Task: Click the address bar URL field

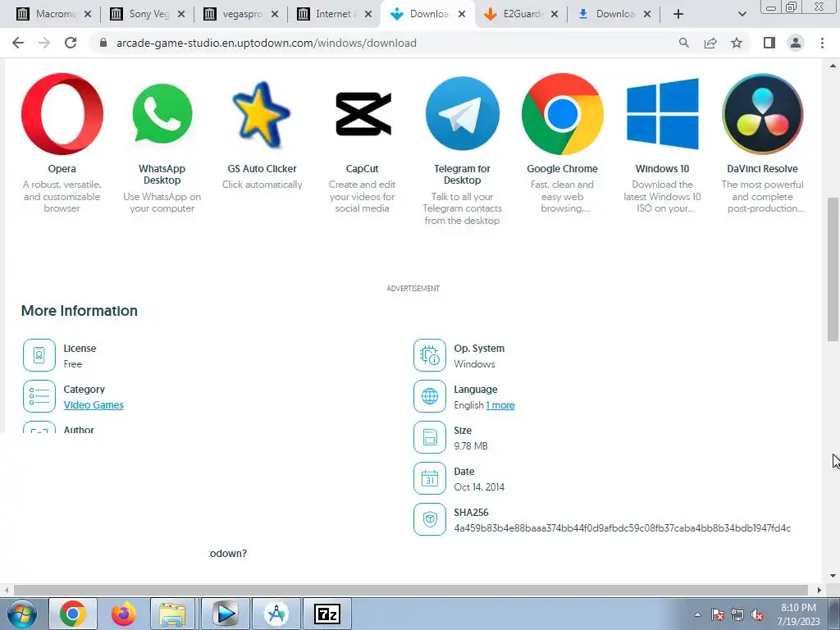Action: coord(386,43)
